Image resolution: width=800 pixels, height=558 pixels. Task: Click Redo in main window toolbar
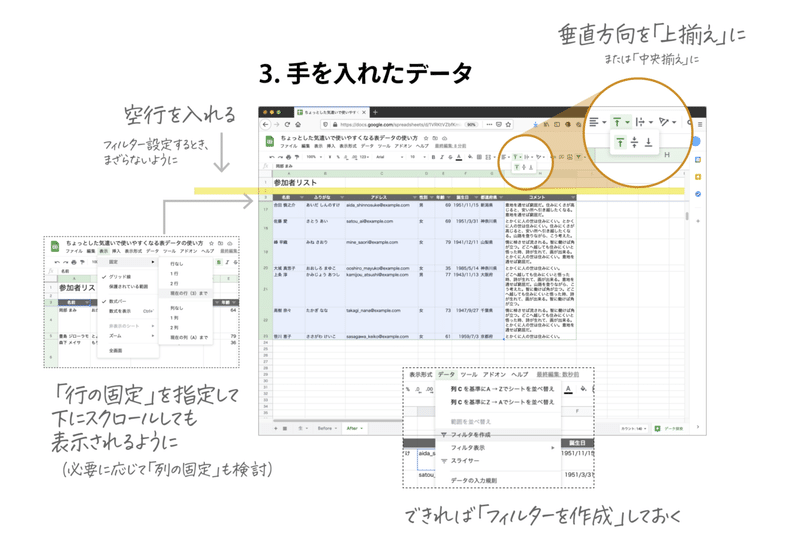point(280,157)
